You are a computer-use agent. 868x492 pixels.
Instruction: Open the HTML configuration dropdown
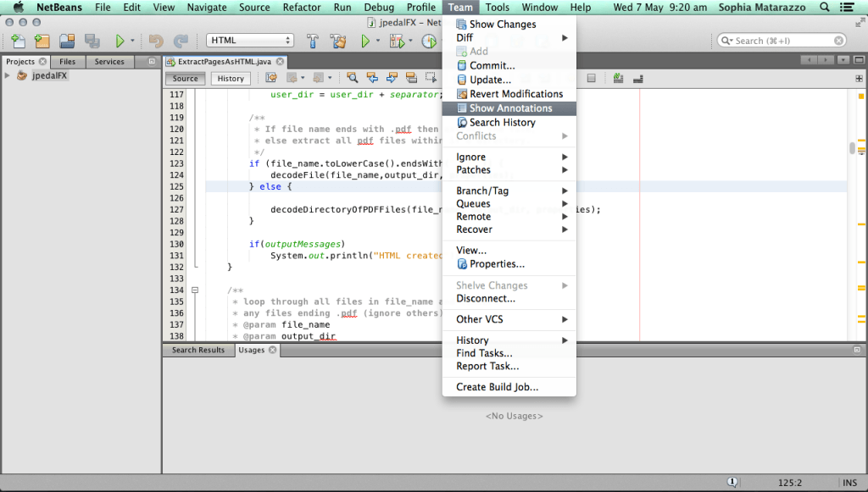[249, 39]
